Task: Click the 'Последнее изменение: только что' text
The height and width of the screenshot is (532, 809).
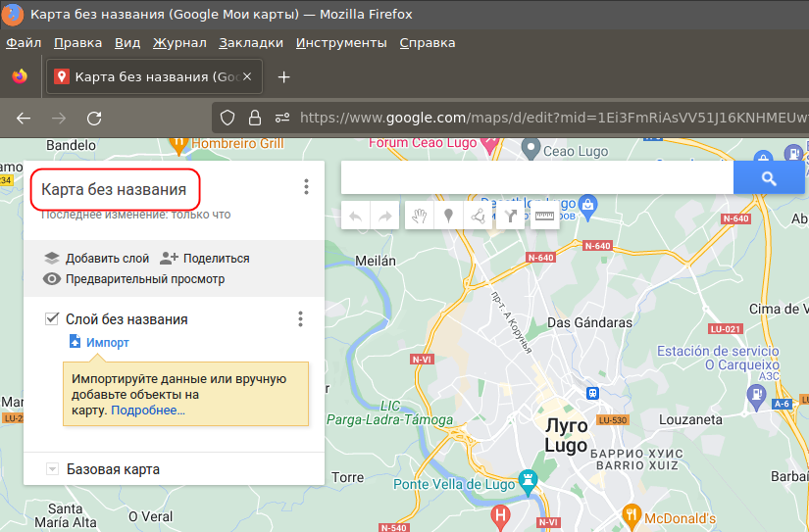Action: 135,214
